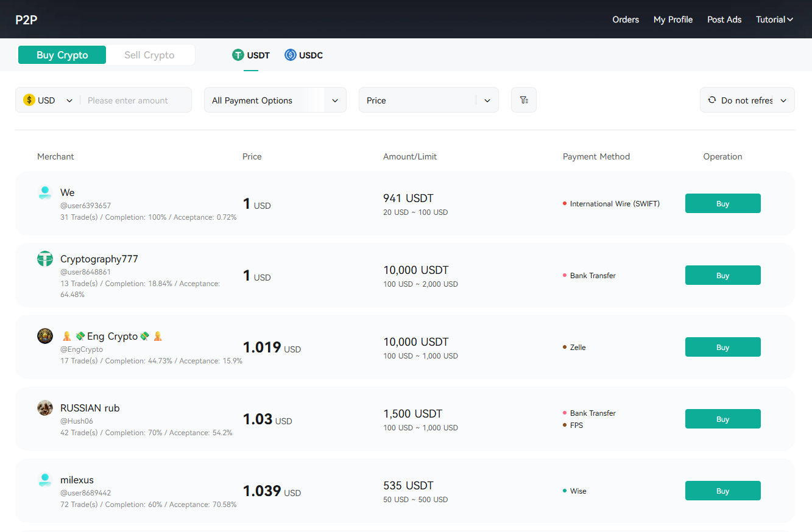Click the USDC coin icon
The width and height of the screenshot is (812, 532).
pyautogui.click(x=291, y=55)
